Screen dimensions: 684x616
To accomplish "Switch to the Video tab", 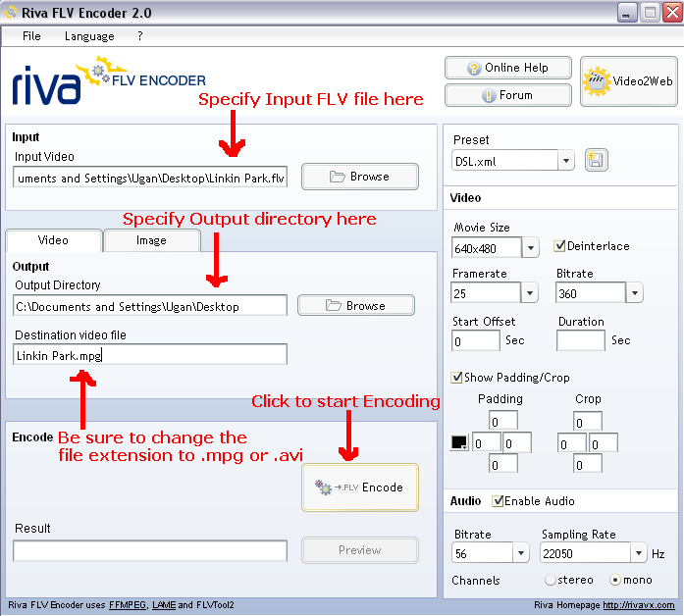I will tap(54, 240).
